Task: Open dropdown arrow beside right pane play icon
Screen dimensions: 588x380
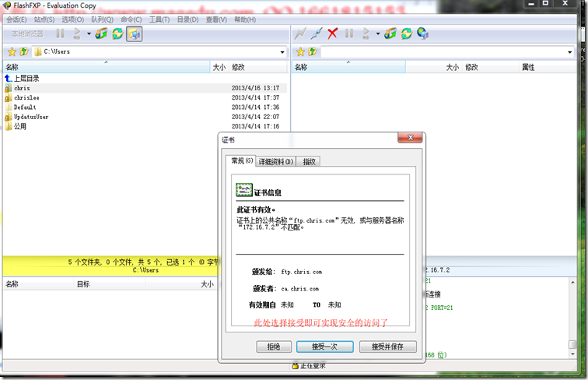Action: (378, 33)
